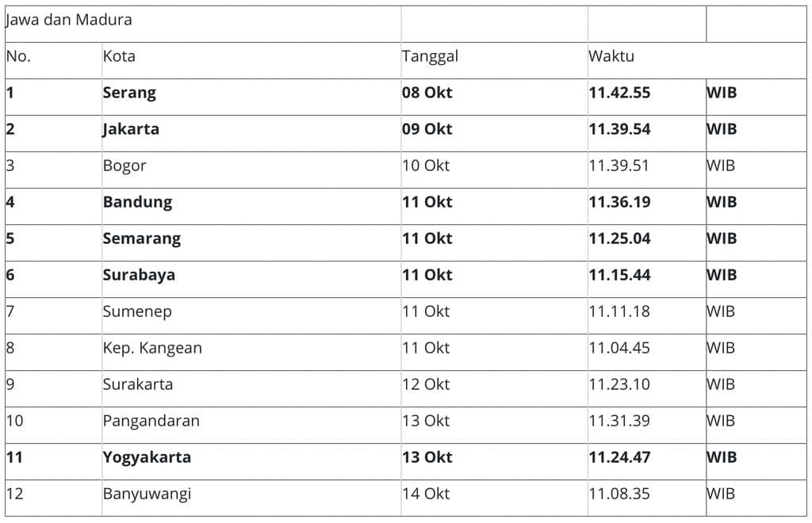
Task: Select the "Serang" city cell
Action: (129, 93)
